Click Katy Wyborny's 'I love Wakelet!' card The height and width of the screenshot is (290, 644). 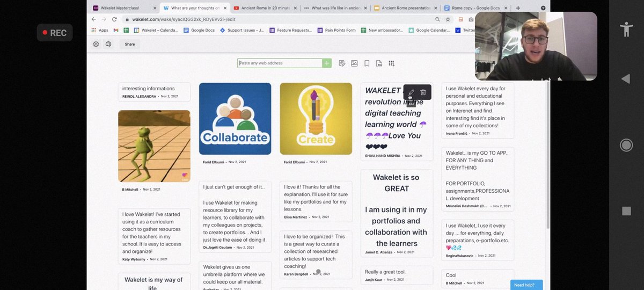click(154, 236)
